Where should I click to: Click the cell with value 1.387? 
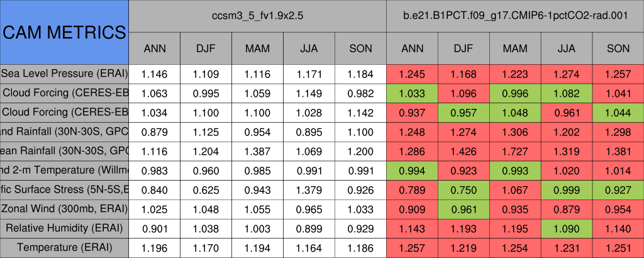pyautogui.click(x=258, y=151)
